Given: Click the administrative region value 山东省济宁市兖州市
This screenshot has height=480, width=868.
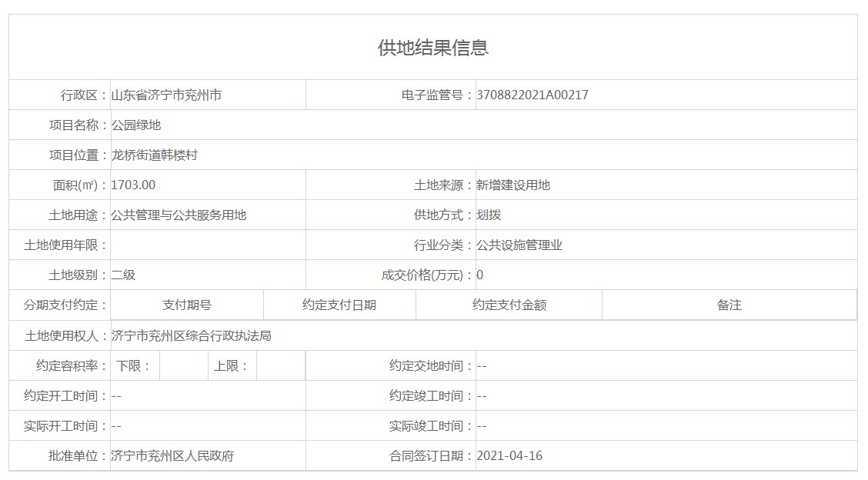Looking at the screenshot, I should [x=166, y=95].
